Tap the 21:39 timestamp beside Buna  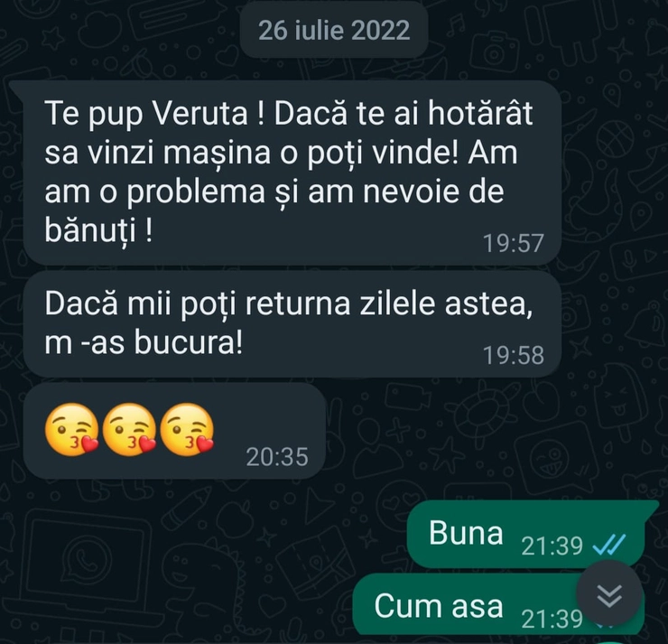(x=552, y=546)
